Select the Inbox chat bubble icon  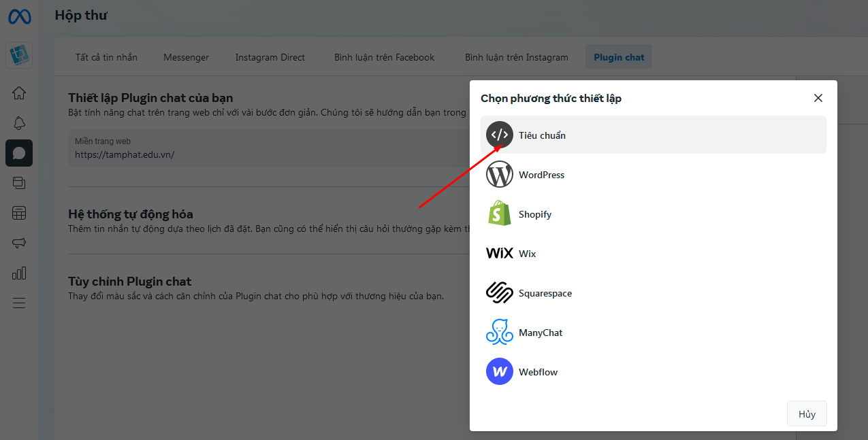19,153
